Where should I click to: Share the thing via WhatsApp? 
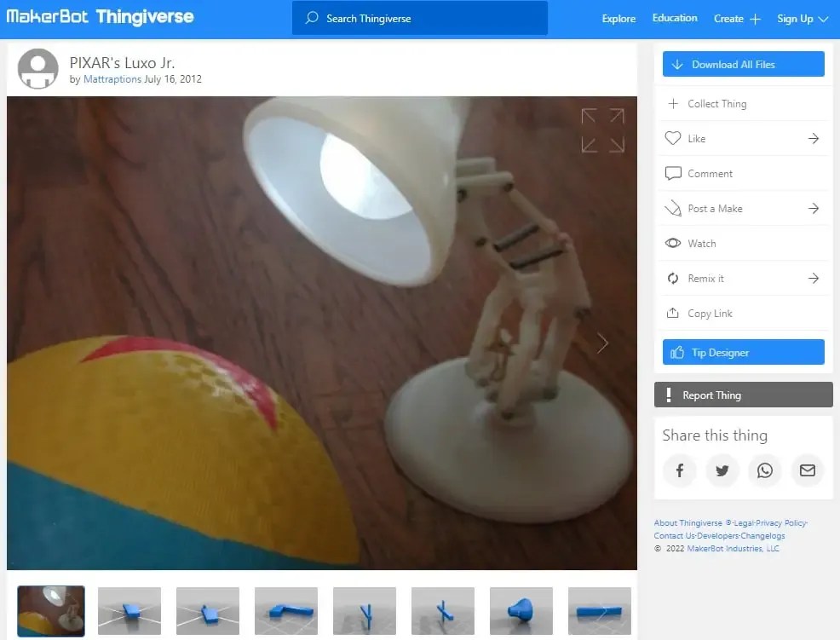coord(764,470)
